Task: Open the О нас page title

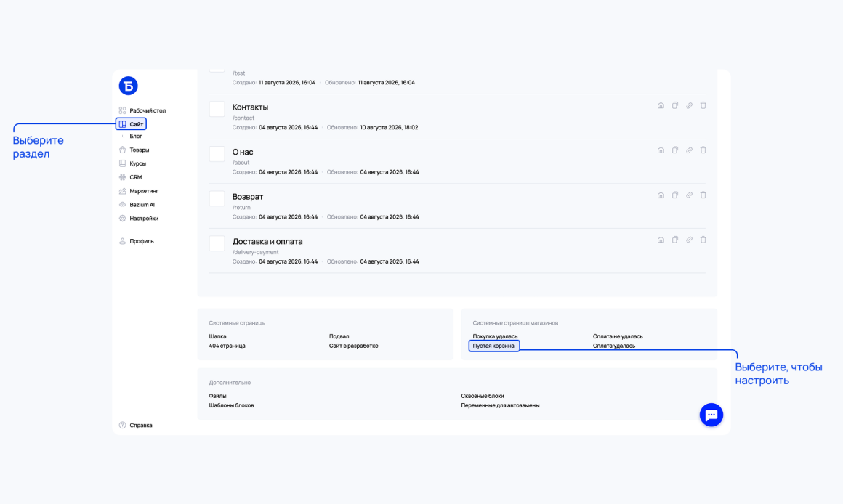Action: tap(243, 152)
